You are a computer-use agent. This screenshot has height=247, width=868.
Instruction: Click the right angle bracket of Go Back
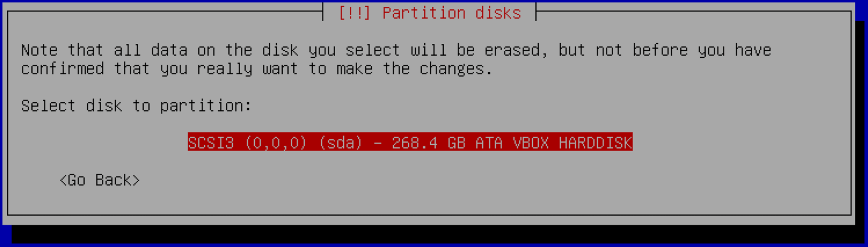136,180
